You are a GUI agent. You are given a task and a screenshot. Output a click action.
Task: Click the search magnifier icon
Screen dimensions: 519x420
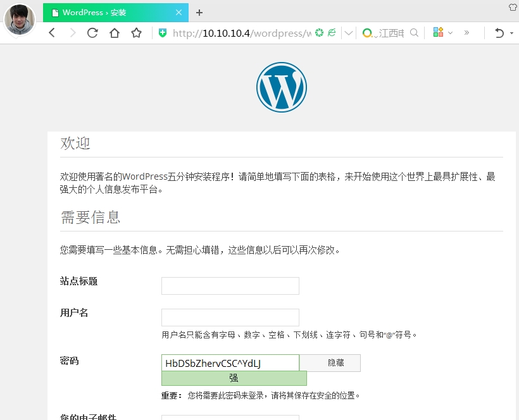415,33
